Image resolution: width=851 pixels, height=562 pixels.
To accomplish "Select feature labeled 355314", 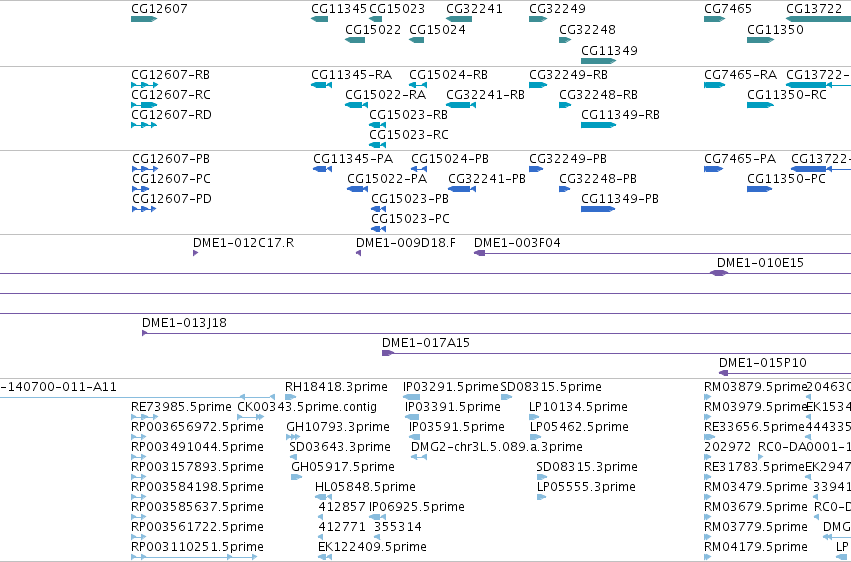I will 397,527.
